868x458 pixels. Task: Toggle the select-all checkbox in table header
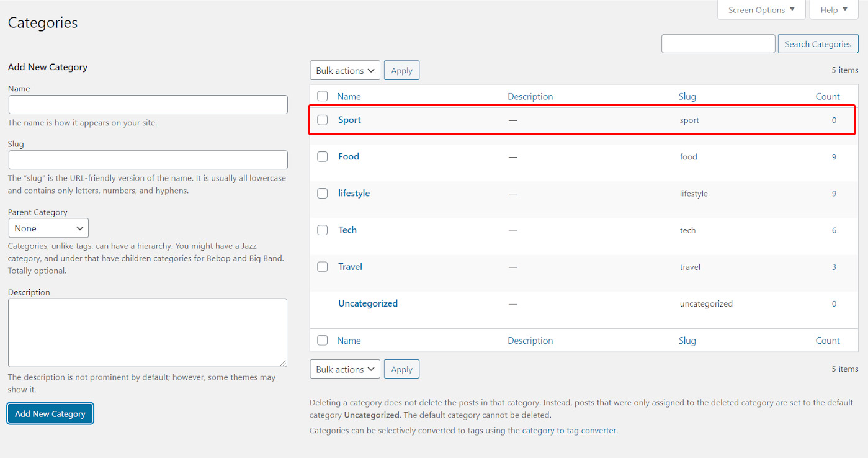322,96
